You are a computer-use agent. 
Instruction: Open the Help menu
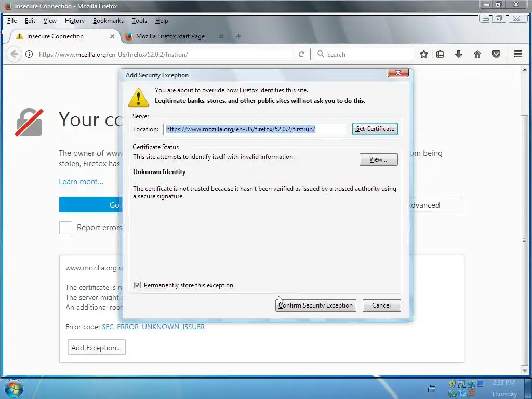coord(162,21)
